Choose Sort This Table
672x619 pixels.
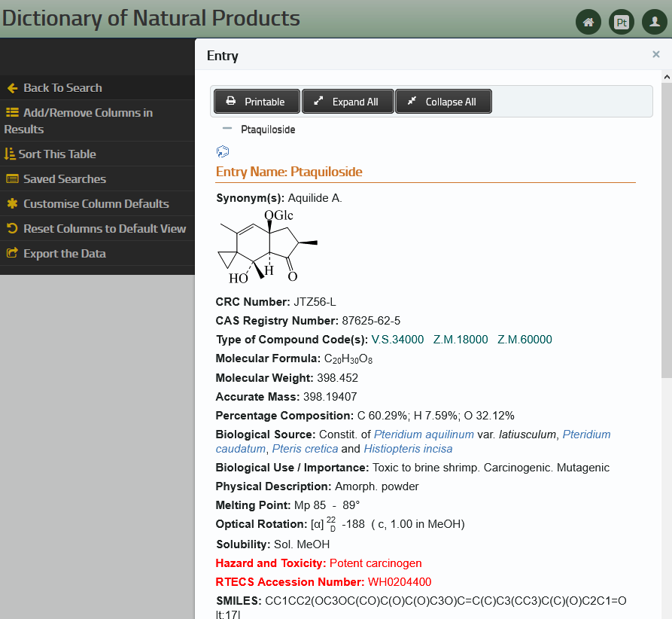click(97, 154)
